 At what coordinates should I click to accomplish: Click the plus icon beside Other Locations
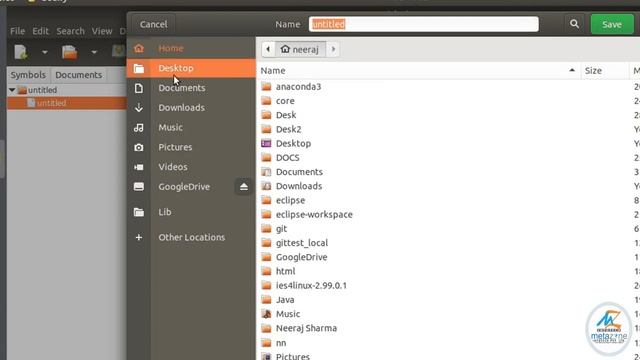tap(139, 237)
